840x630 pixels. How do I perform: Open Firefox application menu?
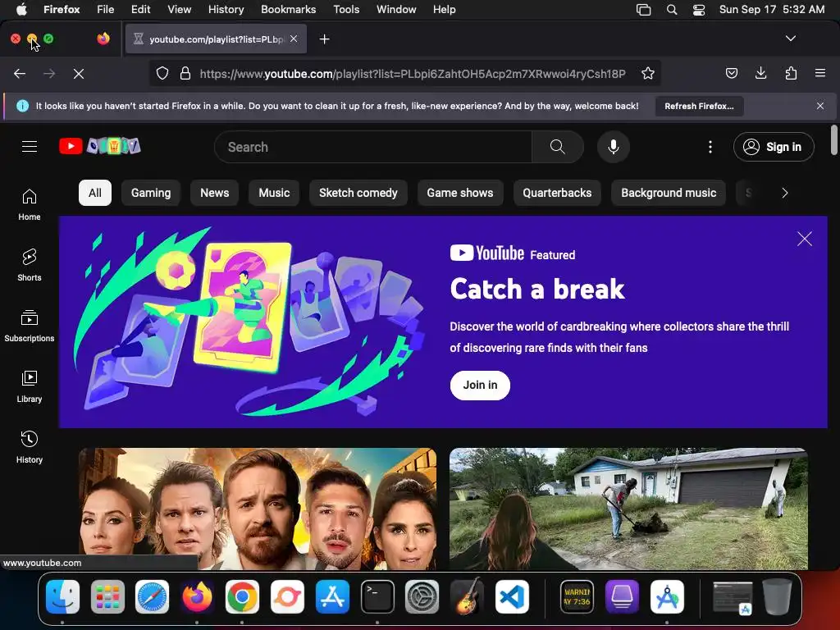tap(820, 73)
